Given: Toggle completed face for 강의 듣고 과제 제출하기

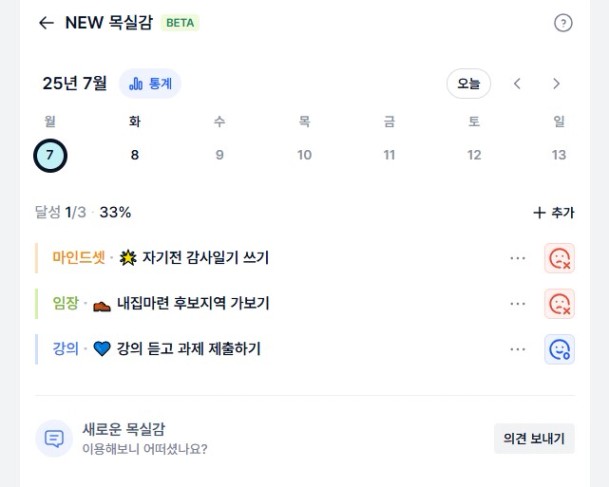Looking at the screenshot, I should pos(559,349).
